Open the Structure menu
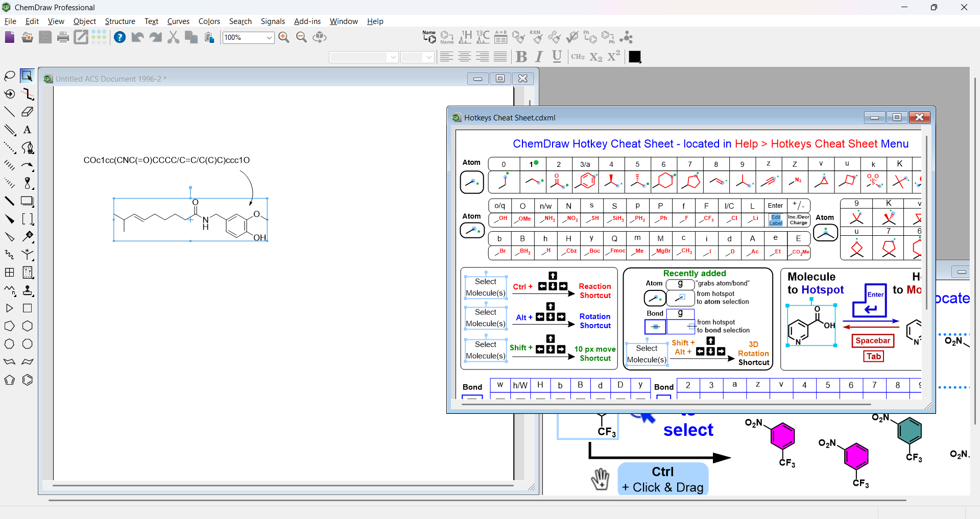The image size is (980, 519). pos(120,21)
